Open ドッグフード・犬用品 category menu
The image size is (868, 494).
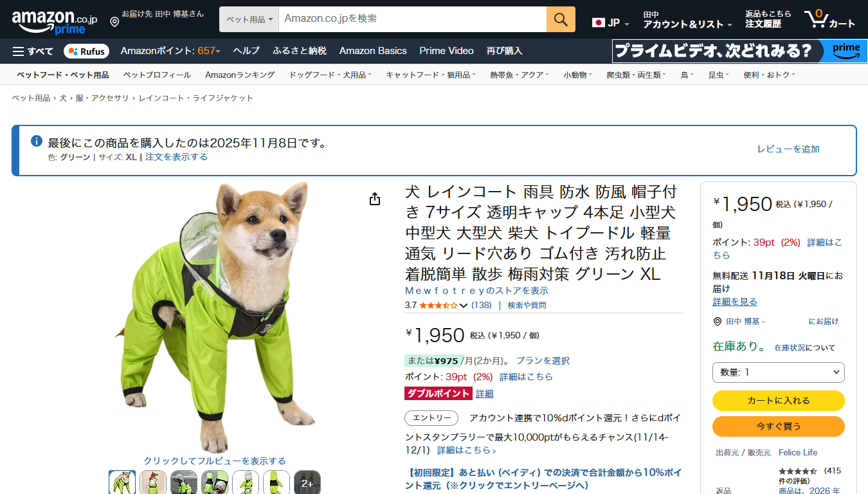(330, 75)
